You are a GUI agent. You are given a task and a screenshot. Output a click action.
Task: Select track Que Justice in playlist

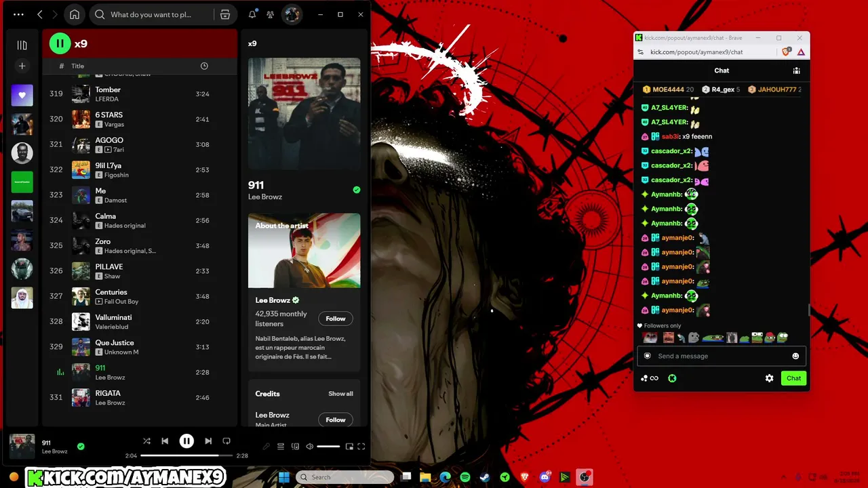point(140,347)
